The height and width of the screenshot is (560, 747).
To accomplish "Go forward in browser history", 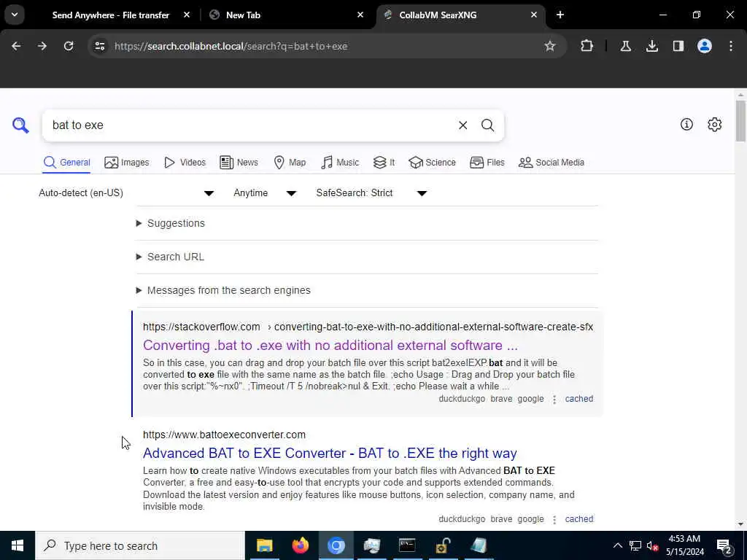I will point(42,46).
